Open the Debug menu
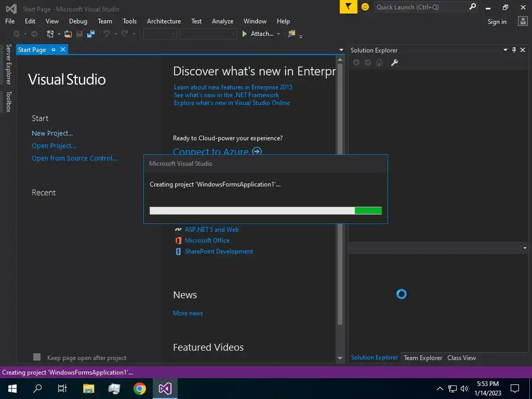 (78, 21)
